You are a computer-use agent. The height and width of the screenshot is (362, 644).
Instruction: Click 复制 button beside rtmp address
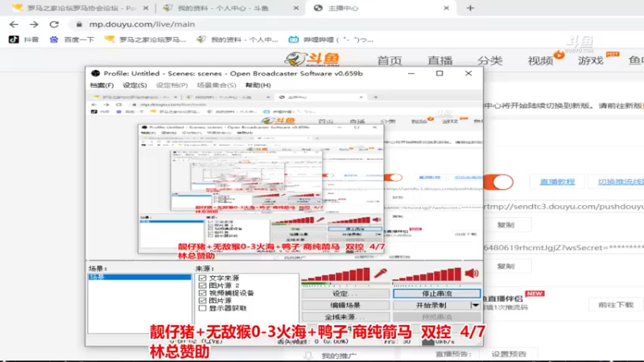pyautogui.click(x=506, y=225)
